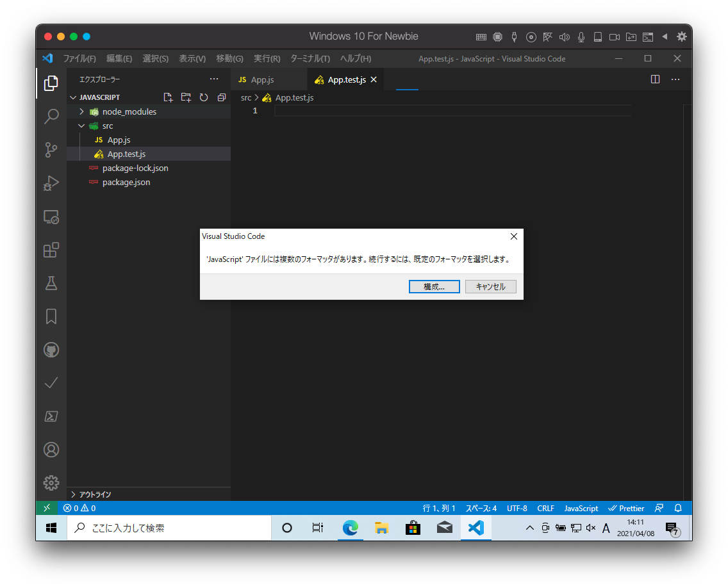The image size is (728, 588).
Task: Open the Explorer view in activity bar
Action: point(51,83)
